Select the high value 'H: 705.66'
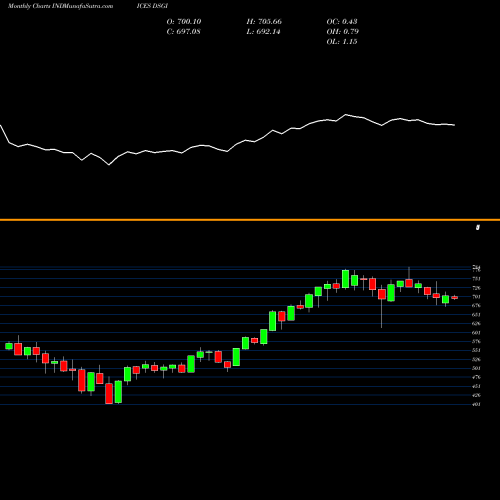This screenshot has width=500, height=500. [x=264, y=22]
